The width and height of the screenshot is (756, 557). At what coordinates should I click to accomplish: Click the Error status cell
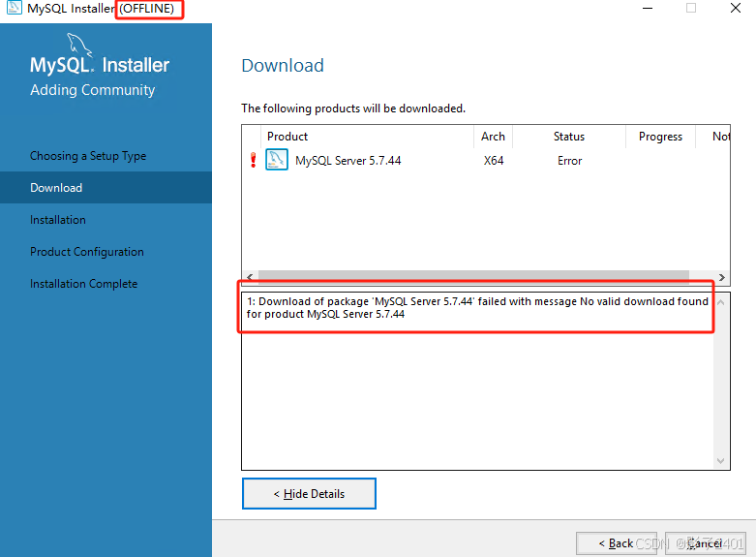coord(570,160)
